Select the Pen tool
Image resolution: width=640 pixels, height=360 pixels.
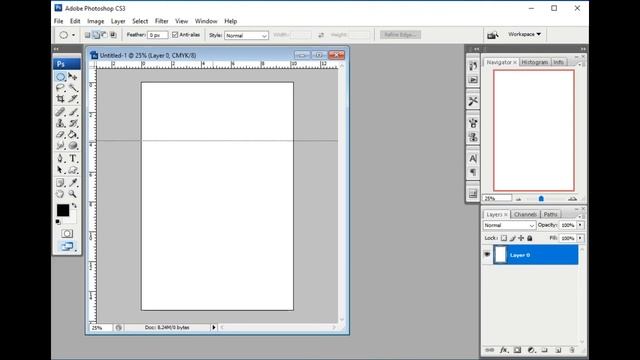tap(60, 158)
